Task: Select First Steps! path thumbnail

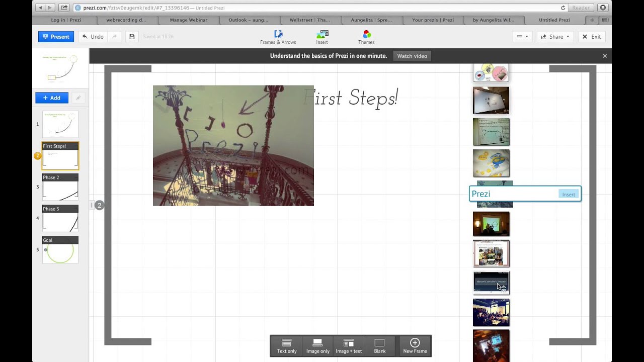Action: point(60,156)
